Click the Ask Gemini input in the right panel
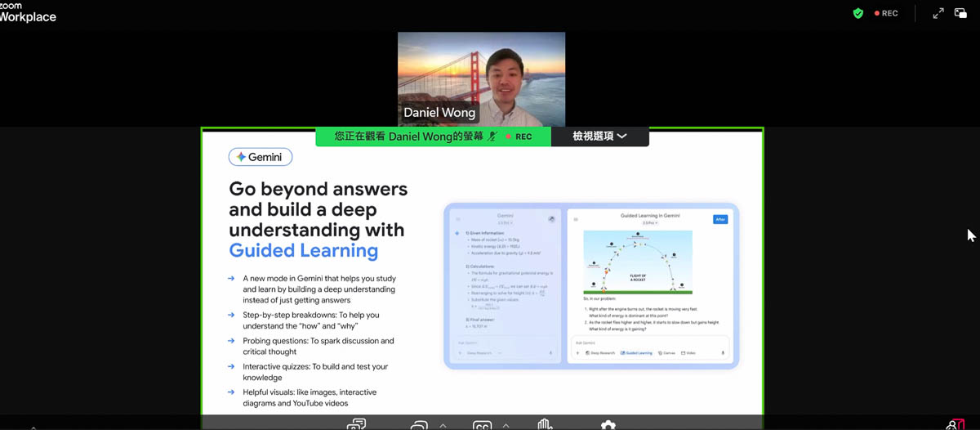 pos(651,343)
